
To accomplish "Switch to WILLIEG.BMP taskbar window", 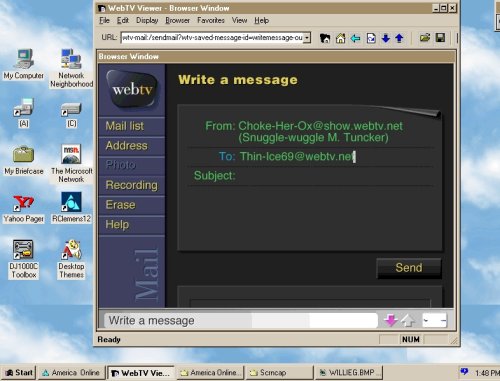I will coord(349,373).
